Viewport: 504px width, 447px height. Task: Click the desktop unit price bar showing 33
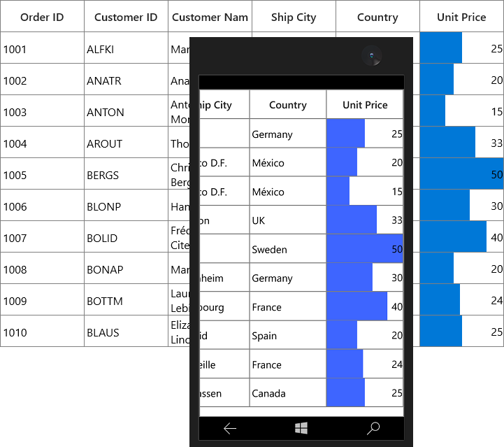[447, 143]
